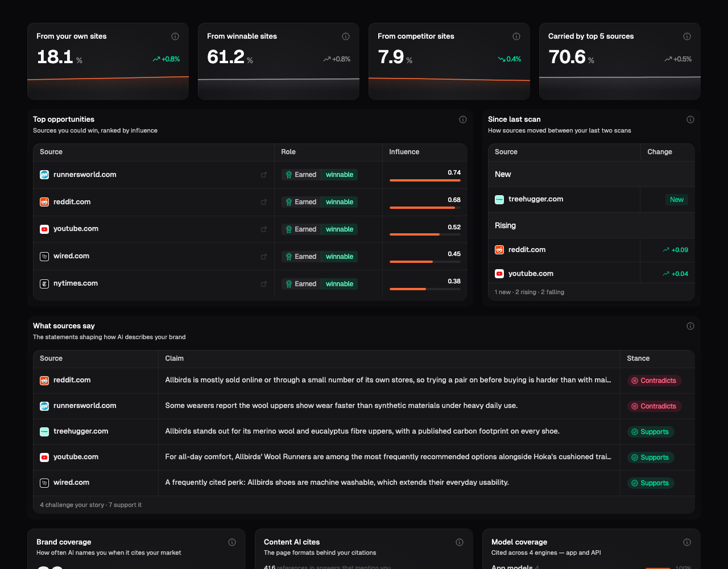Open runnersworld.com in Top opportunities
The height and width of the screenshot is (569, 728).
tap(85, 175)
